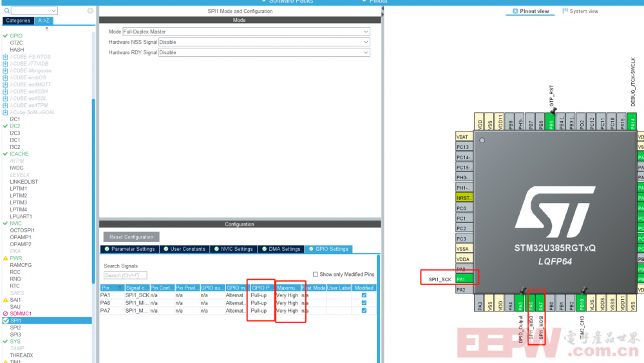
Task: Click the green checkmark beside NVIC
Action: click(x=5, y=223)
